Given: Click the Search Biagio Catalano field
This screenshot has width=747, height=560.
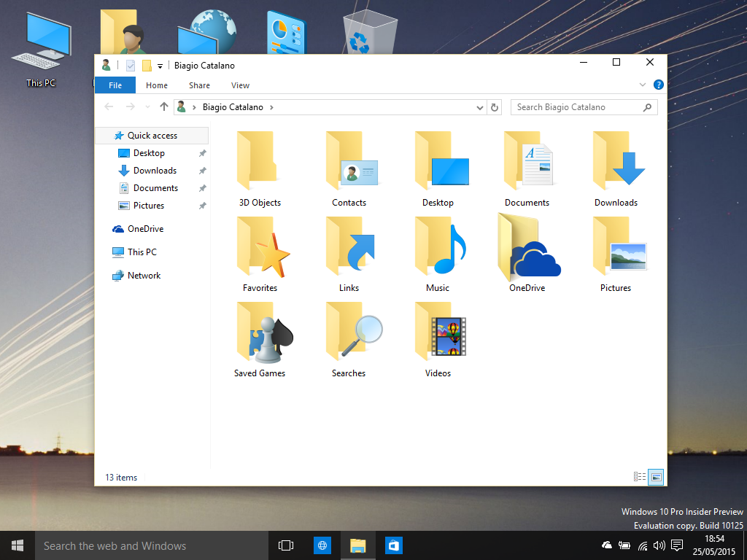Looking at the screenshot, I should 584,107.
